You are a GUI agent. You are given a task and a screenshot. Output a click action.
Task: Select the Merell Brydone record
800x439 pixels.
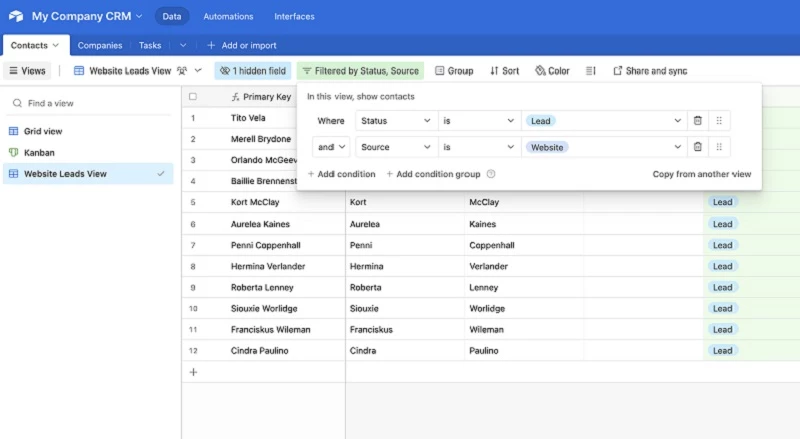coord(261,139)
